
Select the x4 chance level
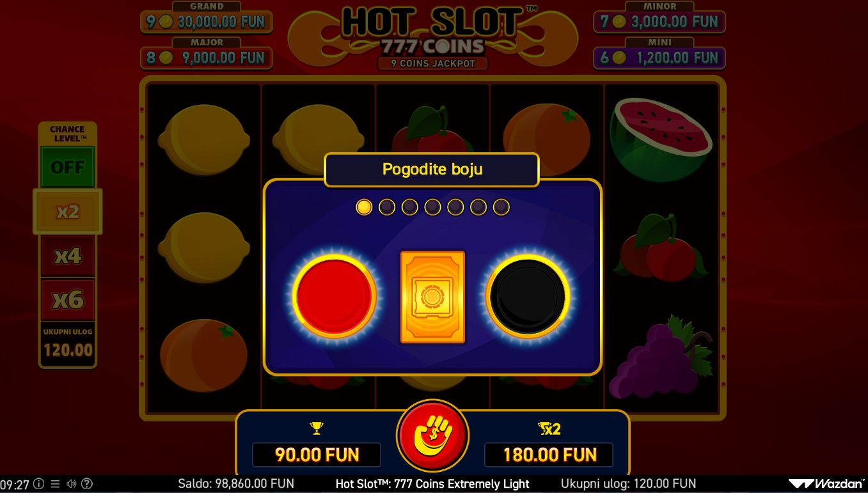click(x=68, y=256)
